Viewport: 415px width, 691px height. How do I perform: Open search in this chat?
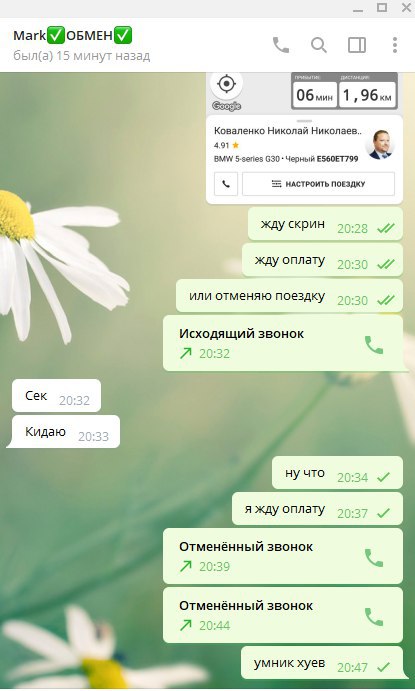pyautogui.click(x=319, y=45)
